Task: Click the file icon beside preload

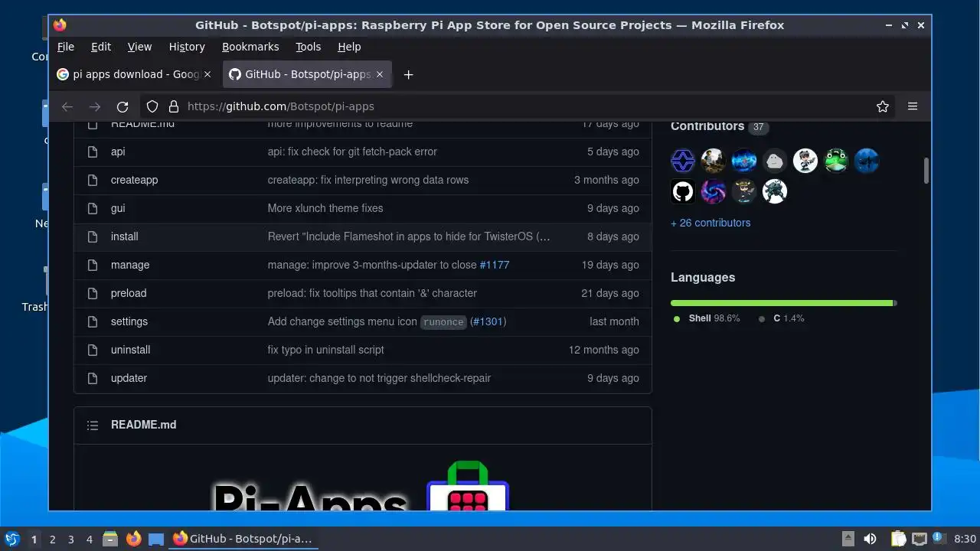Action: (x=93, y=293)
